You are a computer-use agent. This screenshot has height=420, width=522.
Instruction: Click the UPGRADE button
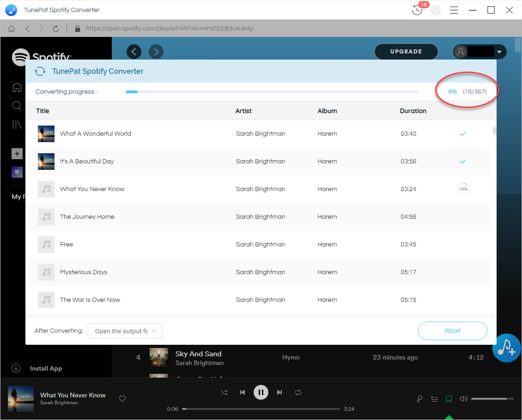pyautogui.click(x=406, y=52)
